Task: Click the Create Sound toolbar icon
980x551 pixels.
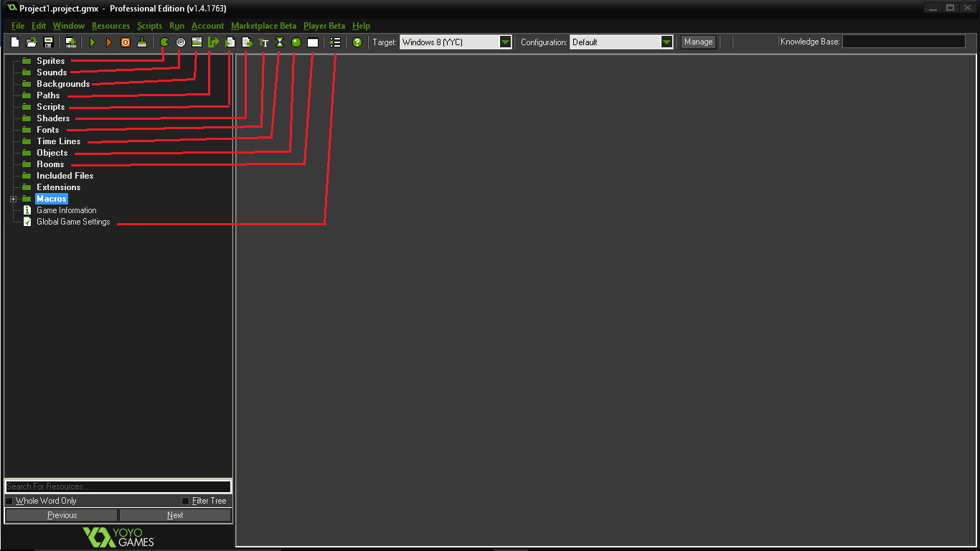Action: 181,42
